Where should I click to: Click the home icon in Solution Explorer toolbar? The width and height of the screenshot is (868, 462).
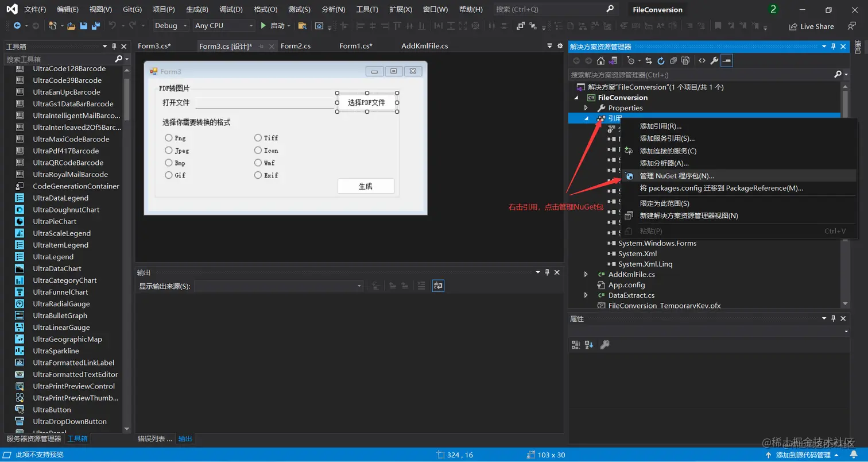pyautogui.click(x=600, y=60)
